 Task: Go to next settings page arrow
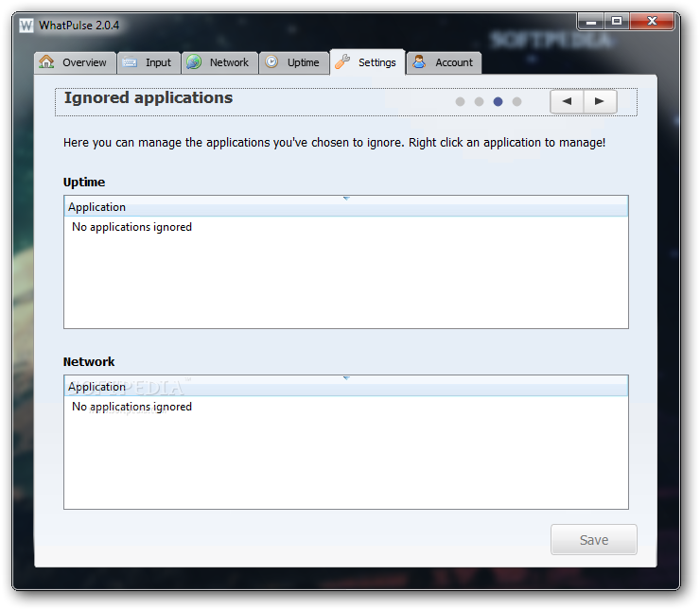point(601,101)
